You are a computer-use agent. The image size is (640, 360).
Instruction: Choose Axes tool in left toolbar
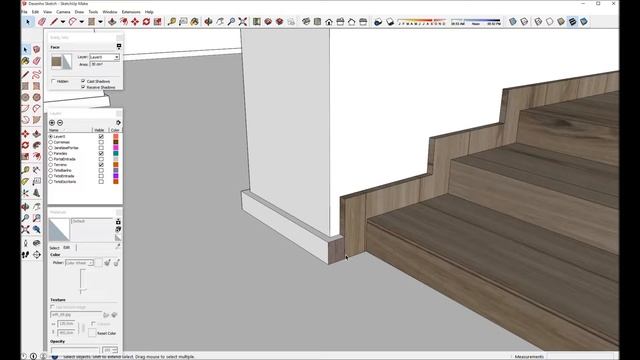(x=25, y=193)
